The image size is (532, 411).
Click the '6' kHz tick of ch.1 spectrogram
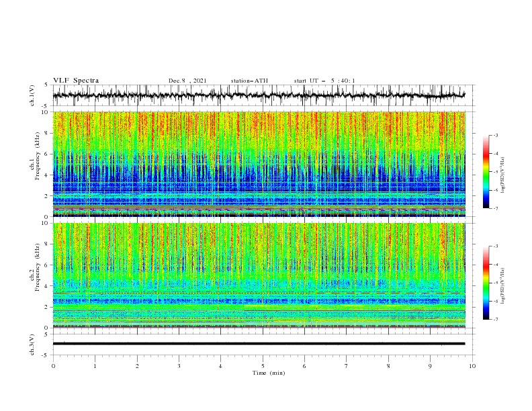(46, 154)
